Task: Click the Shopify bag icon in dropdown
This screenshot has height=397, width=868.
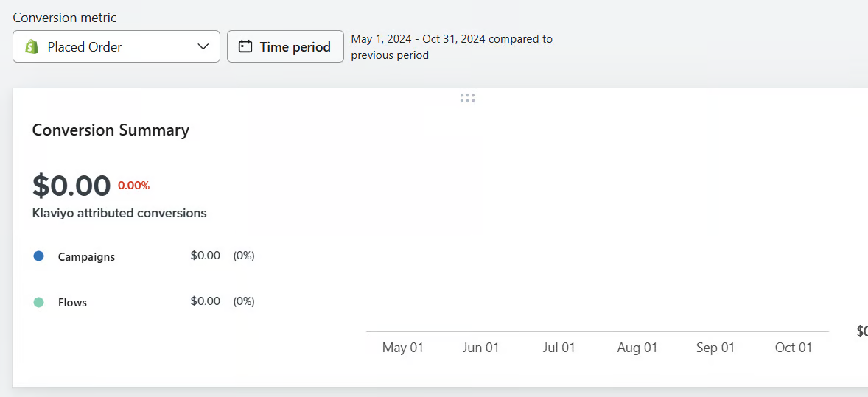Action: (32, 47)
